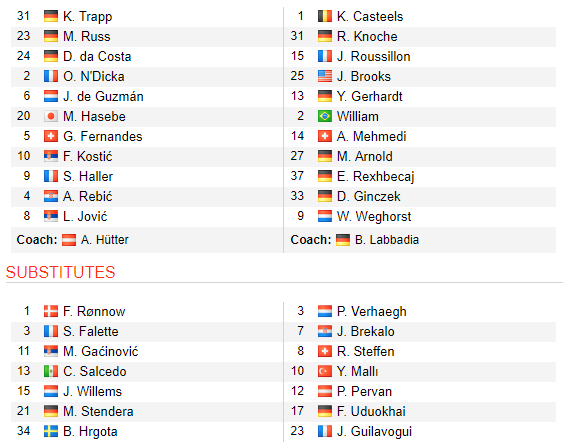Select substitute M. Gaćinović

[x=101, y=352]
